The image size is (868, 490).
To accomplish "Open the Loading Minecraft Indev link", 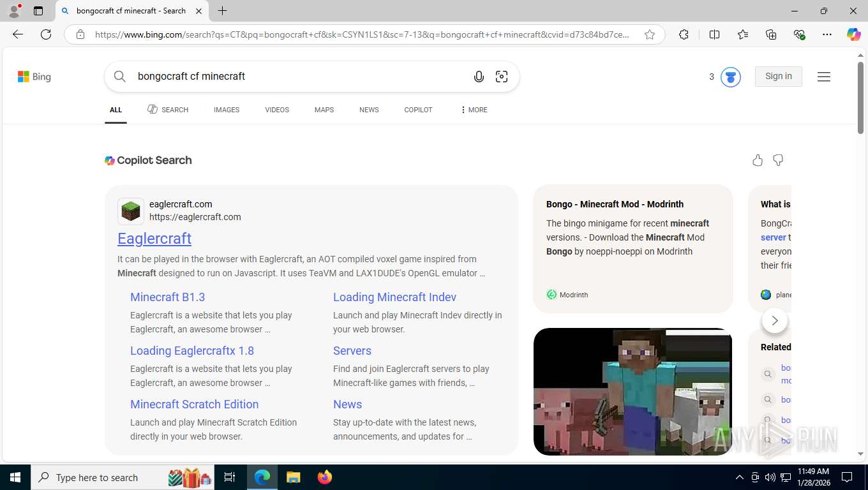I will click(394, 297).
